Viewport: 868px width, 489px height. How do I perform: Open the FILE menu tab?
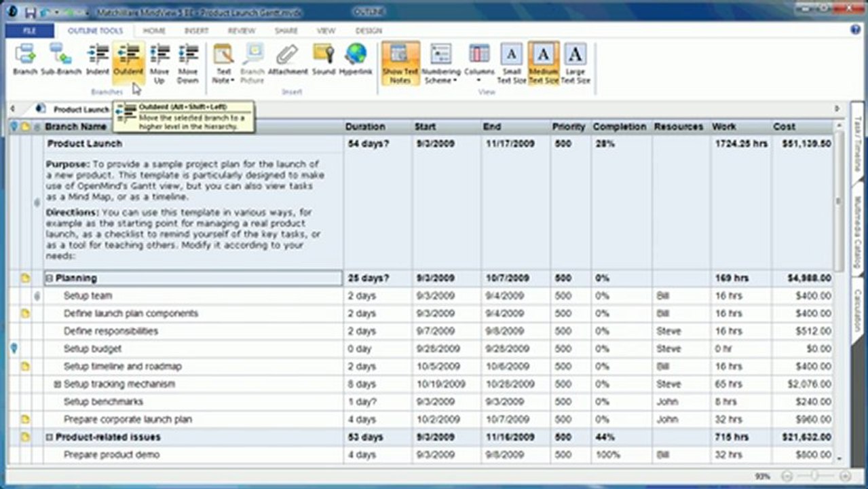click(29, 31)
